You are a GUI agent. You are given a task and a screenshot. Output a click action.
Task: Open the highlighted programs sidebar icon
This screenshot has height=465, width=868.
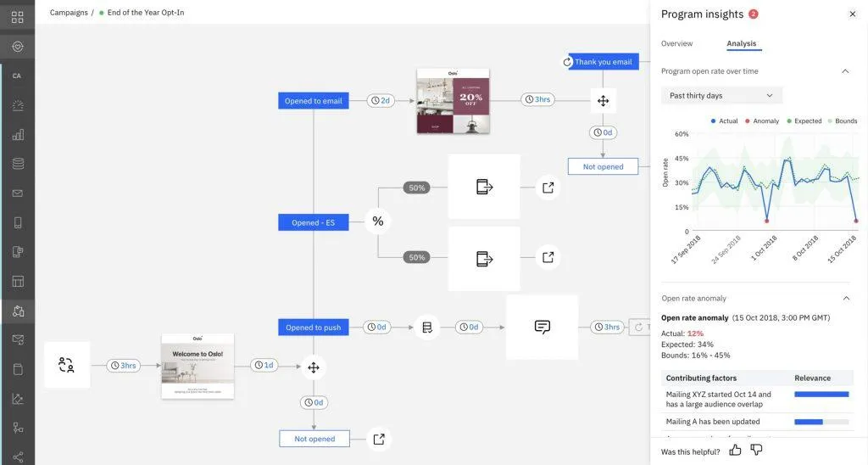(x=18, y=311)
